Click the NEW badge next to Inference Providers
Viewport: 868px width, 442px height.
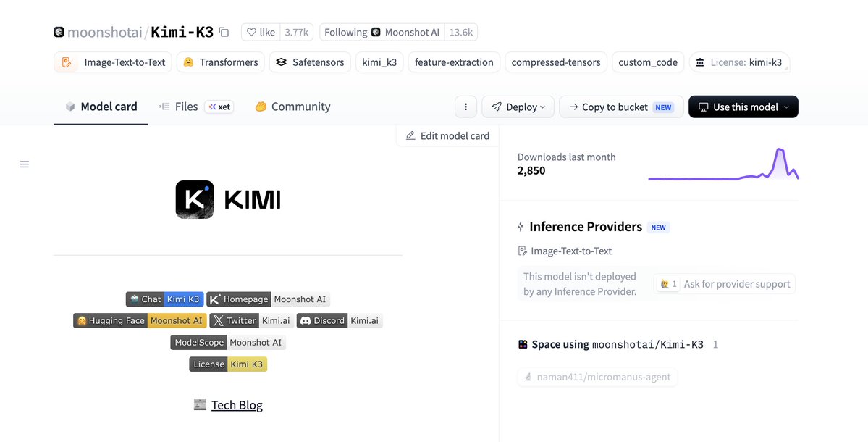[x=658, y=227]
